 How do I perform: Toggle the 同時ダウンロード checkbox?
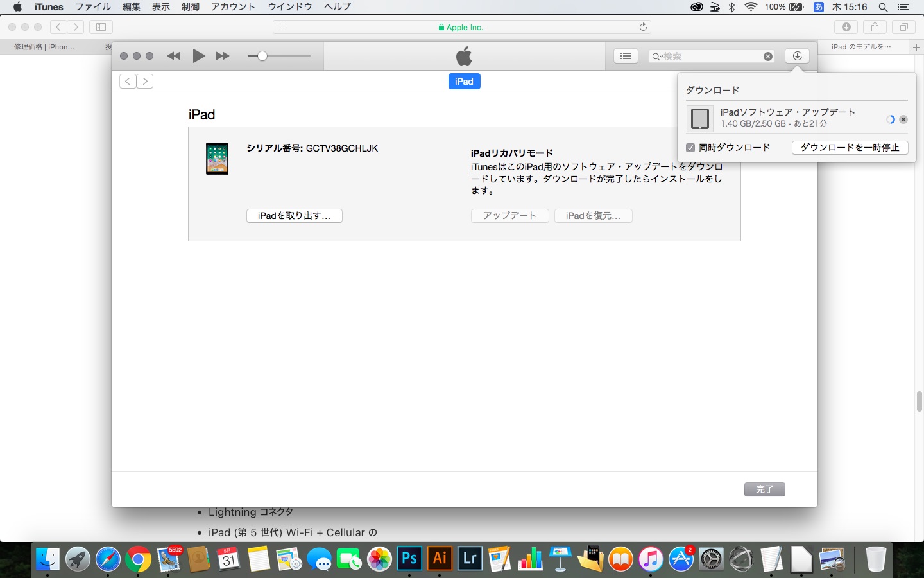click(690, 148)
